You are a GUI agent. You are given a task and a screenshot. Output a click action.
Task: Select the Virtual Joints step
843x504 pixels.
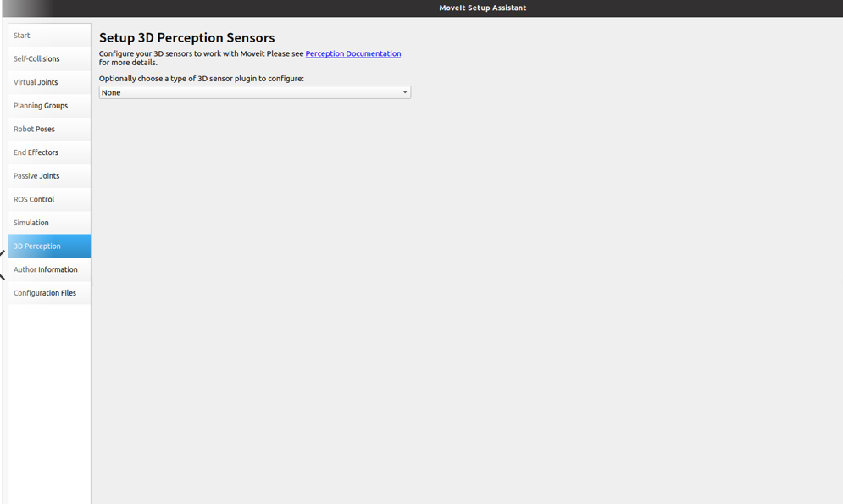click(48, 81)
